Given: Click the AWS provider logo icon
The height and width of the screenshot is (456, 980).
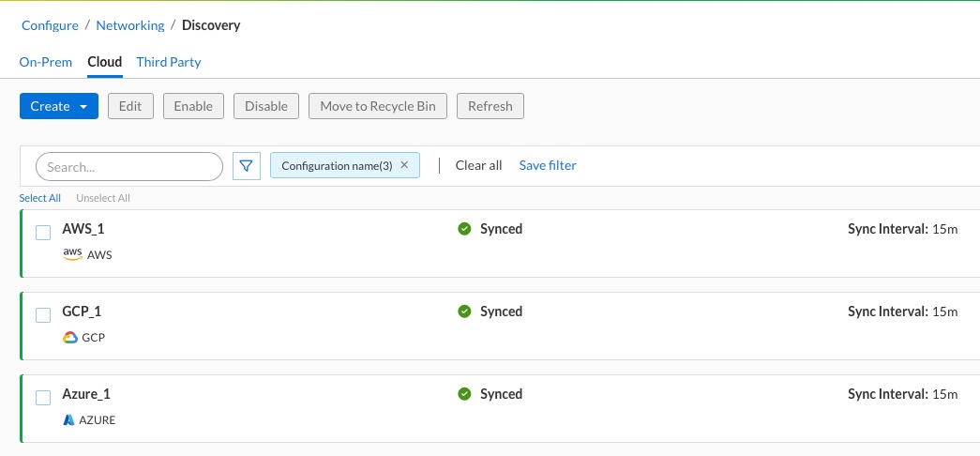Looking at the screenshot, I should click(x=72, y=254).
